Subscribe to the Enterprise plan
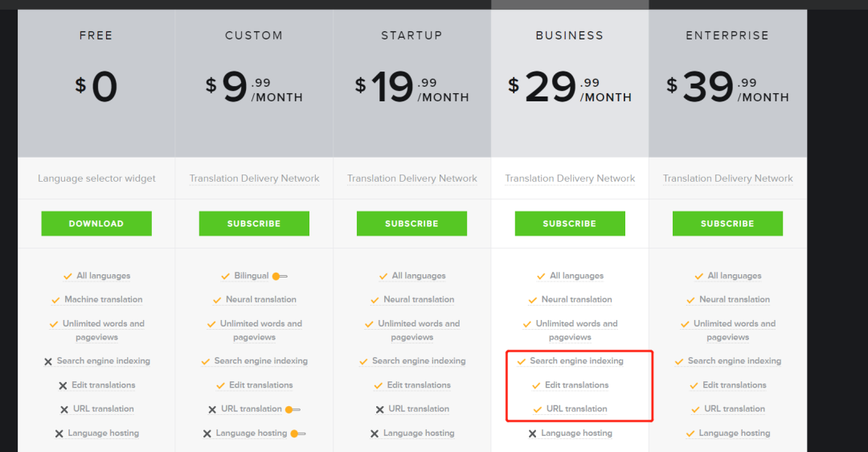868x452 pixels. pyautogui.click(x=727, y=224)
